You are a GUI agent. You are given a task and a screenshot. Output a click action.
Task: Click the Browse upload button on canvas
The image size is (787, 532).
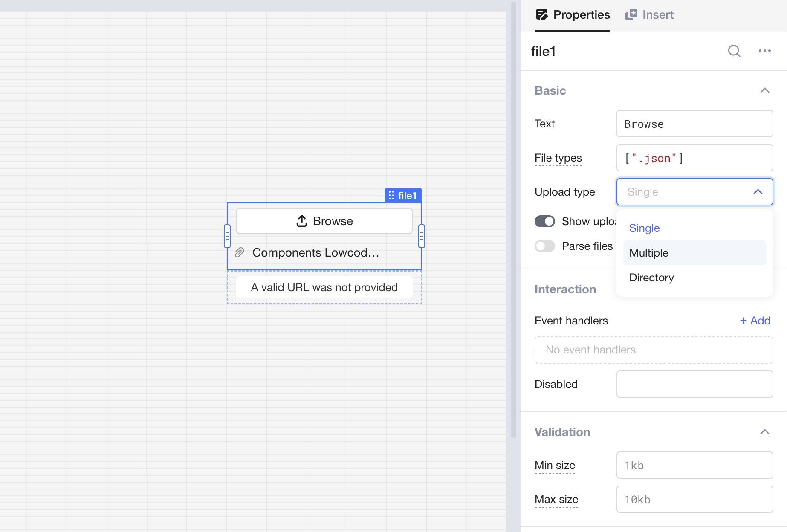[324, 221]
